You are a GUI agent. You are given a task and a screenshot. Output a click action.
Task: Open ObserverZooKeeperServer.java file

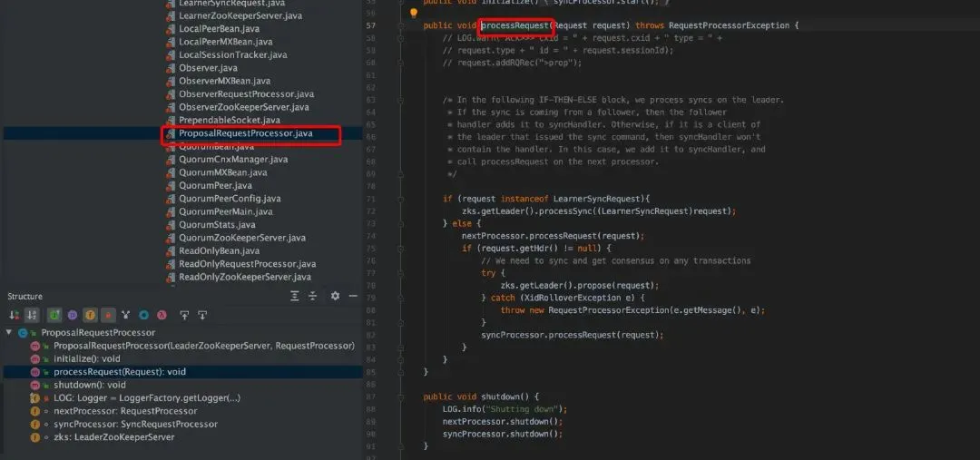coord(244,107)
